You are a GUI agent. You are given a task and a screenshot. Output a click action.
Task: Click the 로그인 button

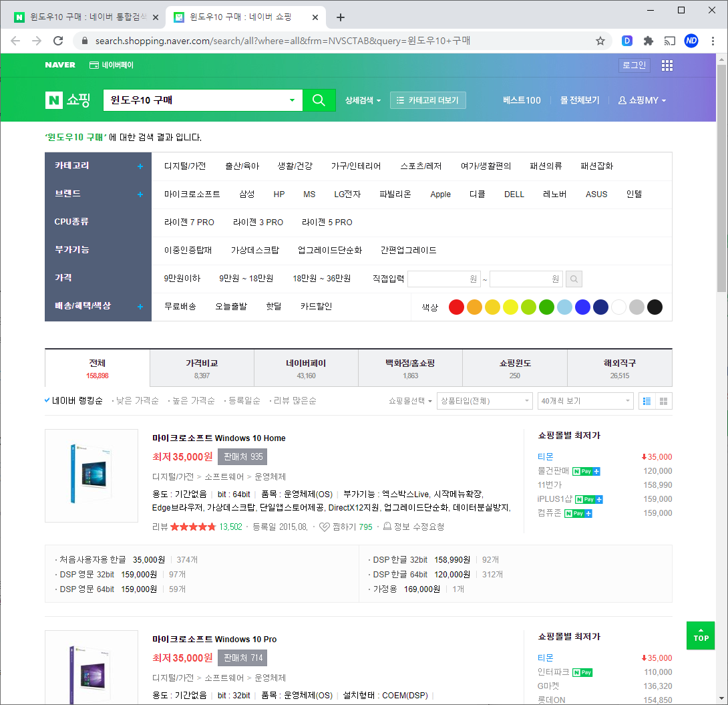[634, 65]
